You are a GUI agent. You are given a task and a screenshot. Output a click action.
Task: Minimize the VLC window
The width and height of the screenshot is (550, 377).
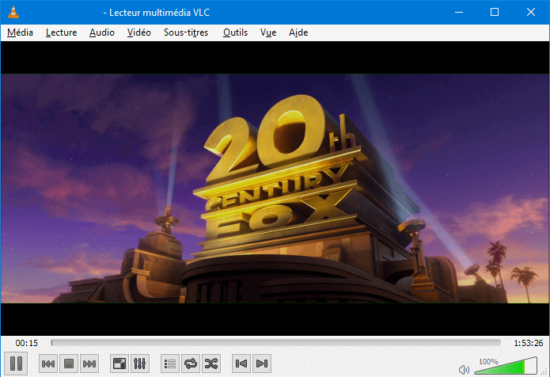[x=459, y=12]
